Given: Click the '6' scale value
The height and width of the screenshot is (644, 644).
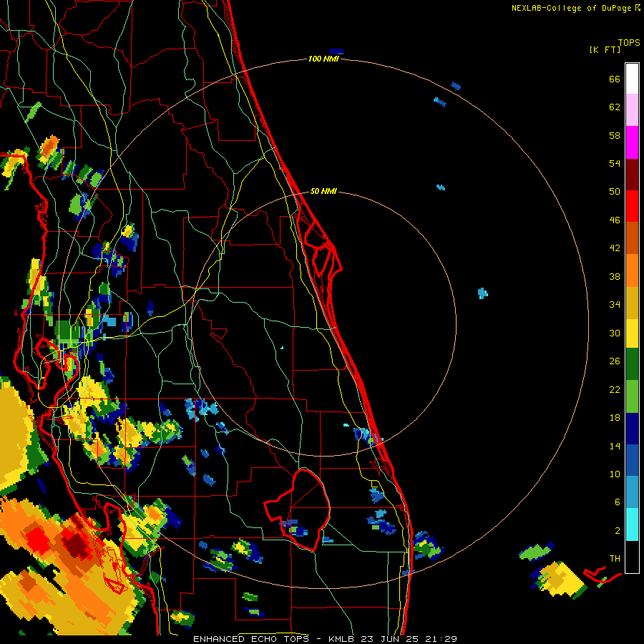Looking at the screenshot, I should (x=618, y=503).
